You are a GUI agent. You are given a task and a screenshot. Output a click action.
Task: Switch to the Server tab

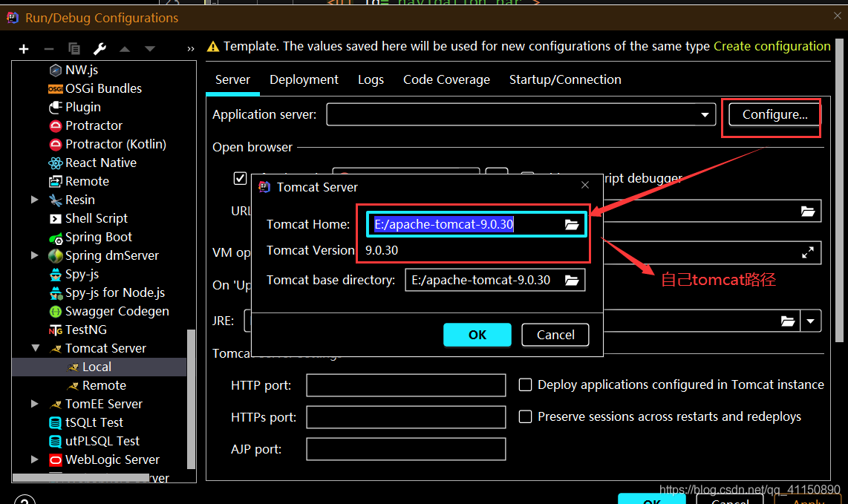(232, 80)
